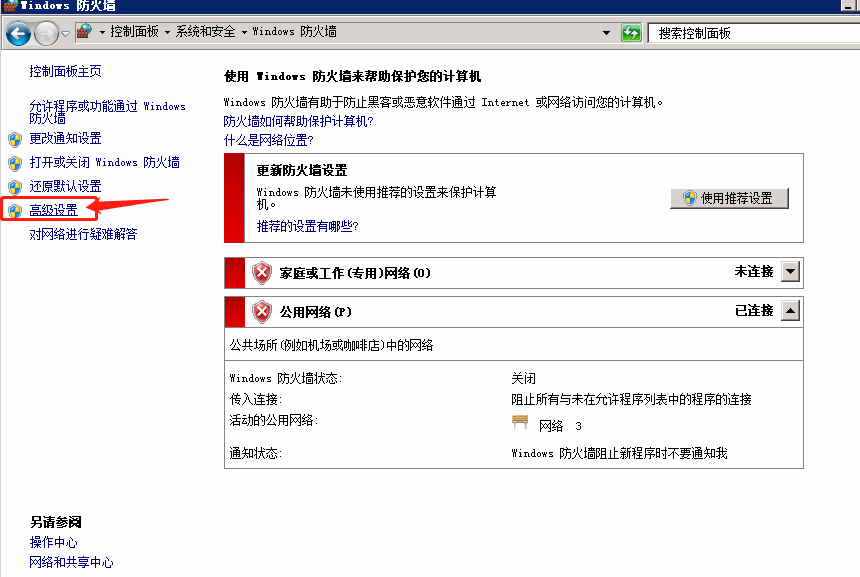The image size is (860, 577).
Task: Select the Windows 防火墙 breadcrumb
Action: pos(295,32)
